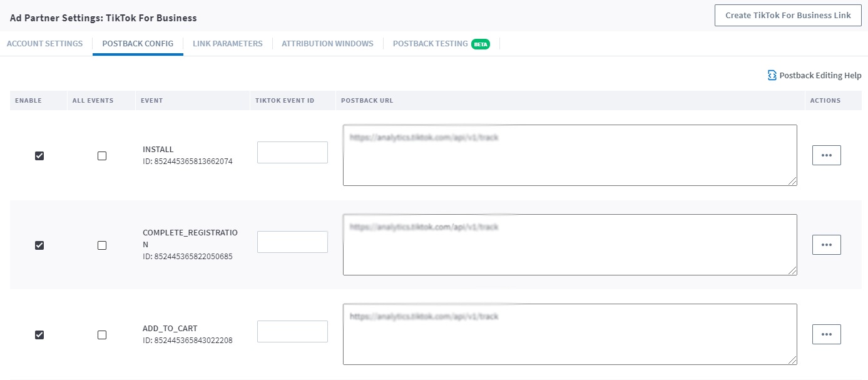Click ID 852445365822050685 text
The height and width of the screenshot is (380, 868).
coord(188,257)
